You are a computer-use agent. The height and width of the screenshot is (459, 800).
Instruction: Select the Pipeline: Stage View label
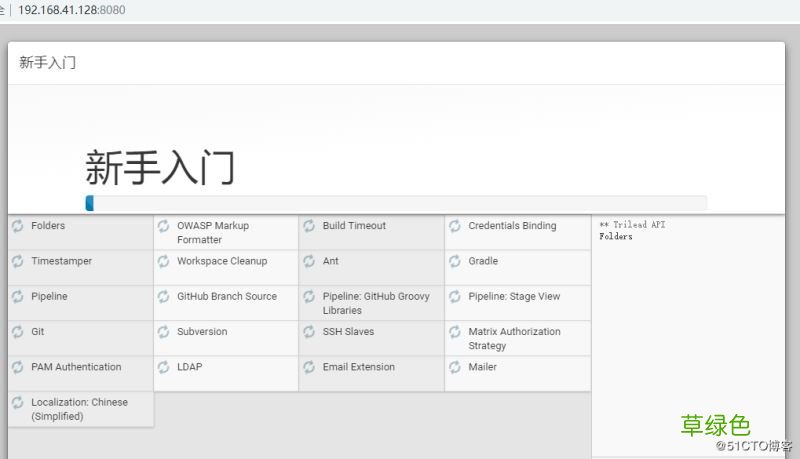[514, 296]
